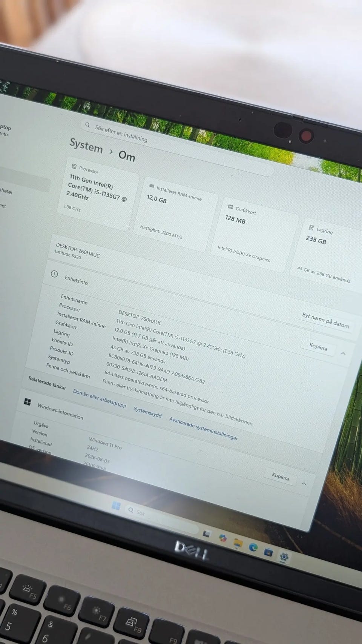The width and height of the screenshot is (362, 644).
Task: Collapse the Windows-information section chevron
Action: click(304, 483)
